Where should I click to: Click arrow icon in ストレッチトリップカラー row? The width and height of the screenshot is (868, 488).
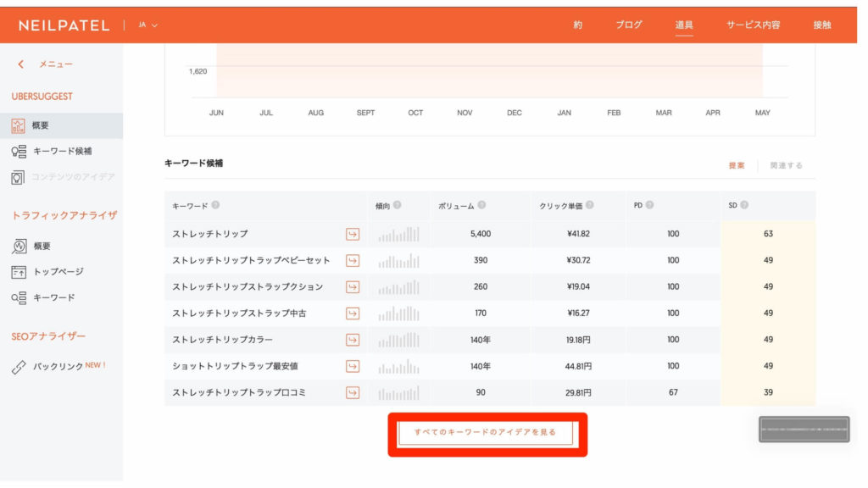pos(353,340)
